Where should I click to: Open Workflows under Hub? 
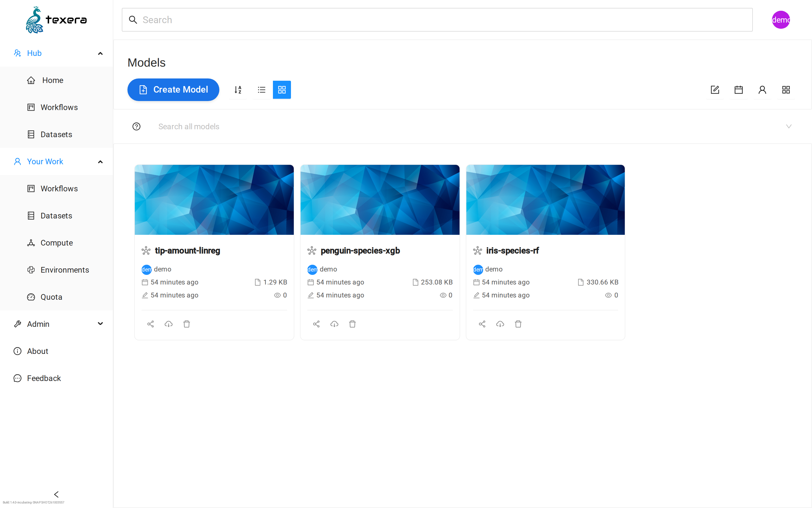56,107
